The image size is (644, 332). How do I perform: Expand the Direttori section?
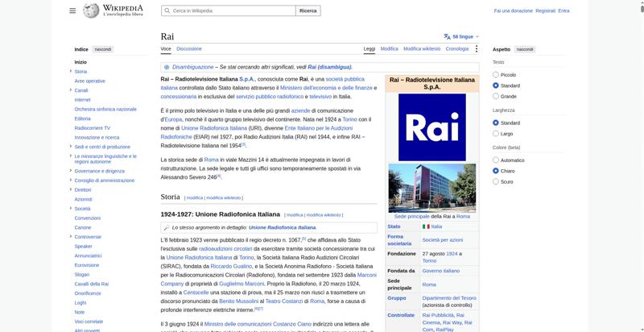71,189
